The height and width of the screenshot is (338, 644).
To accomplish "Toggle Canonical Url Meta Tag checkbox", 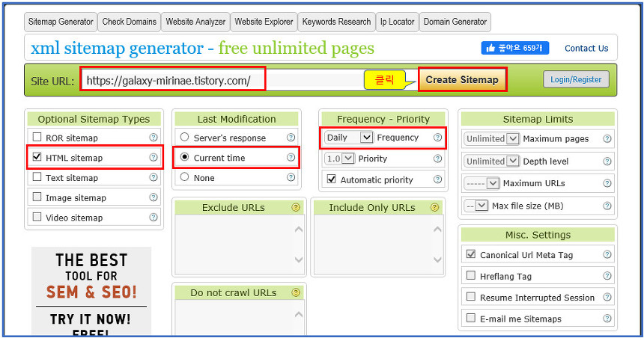I will pyautogui.click(x=471, y=254).
